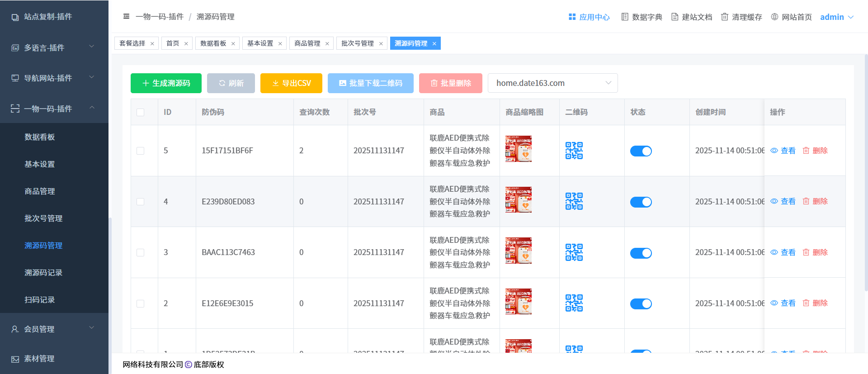The width and height of the screenshot is (868, 374).
Task: Expand the 多语言-插件 sidebar menu
Action: [x=54, y=47]
